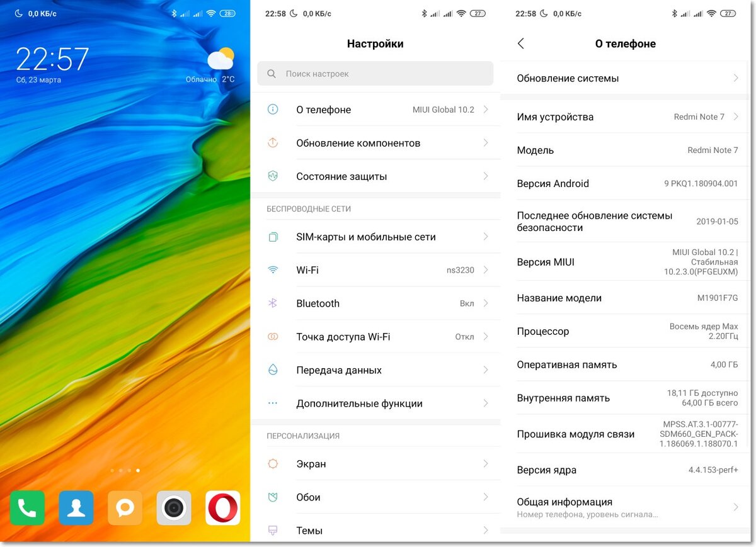Open the Передача данных row chevron

486,369
